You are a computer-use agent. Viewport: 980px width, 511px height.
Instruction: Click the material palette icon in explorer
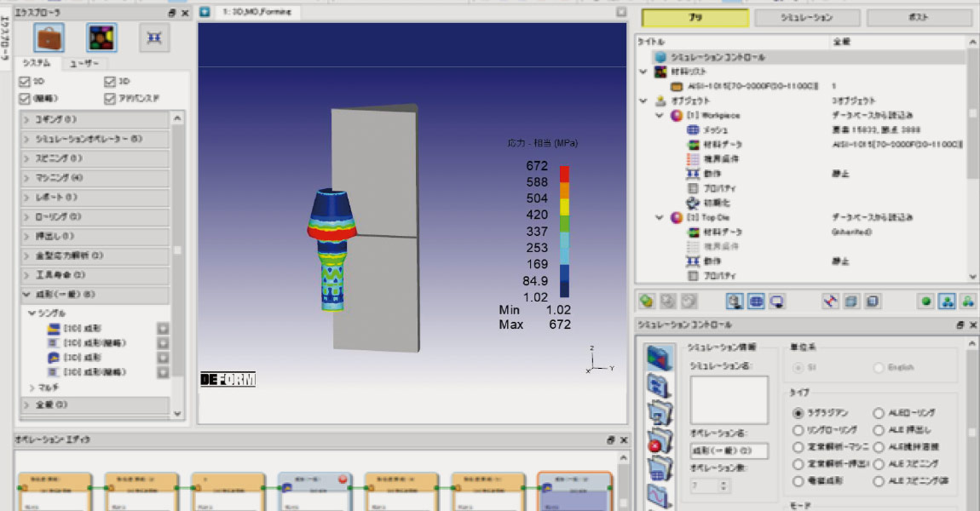(x=101, y=37)
